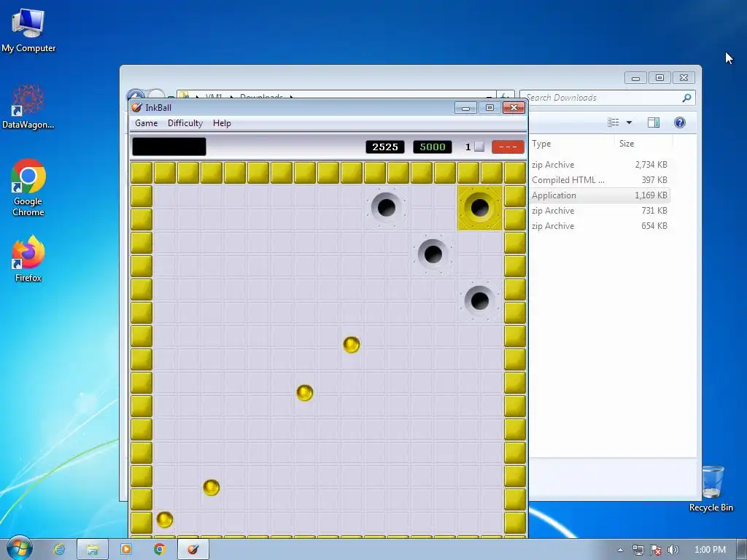Open the Game menu in InkBall
Viewport: 747px width, 560px height.
coord(146,122)
